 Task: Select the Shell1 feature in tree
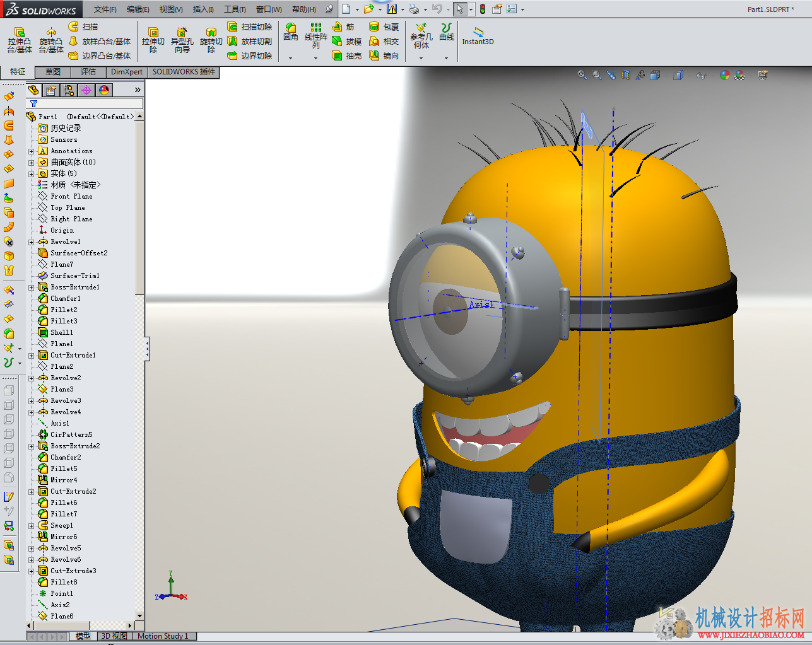tap(56, 333)
